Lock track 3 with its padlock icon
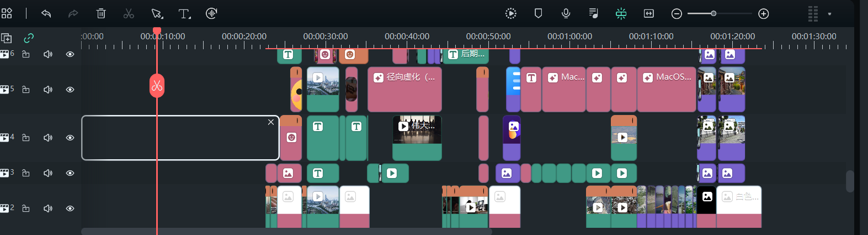The height and width of the screenshot is (235, 868). click(26, 173)
